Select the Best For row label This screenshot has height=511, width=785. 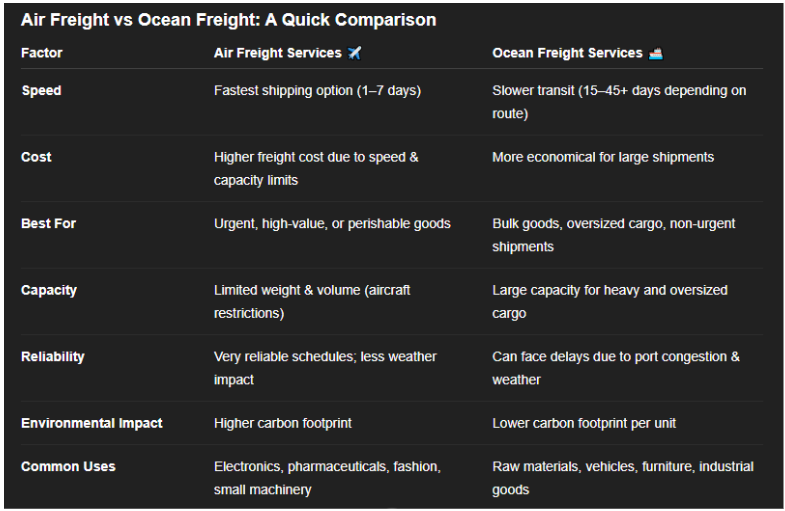pos(49,224)
